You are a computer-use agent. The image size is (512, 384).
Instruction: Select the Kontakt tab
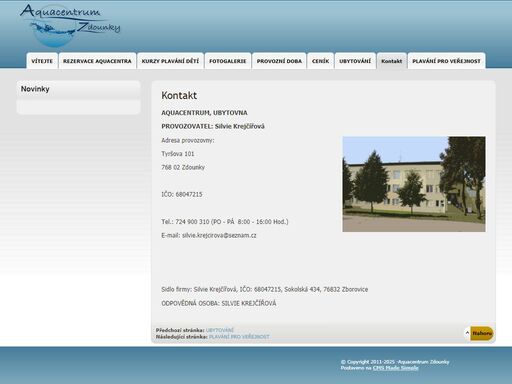[392, 61]
